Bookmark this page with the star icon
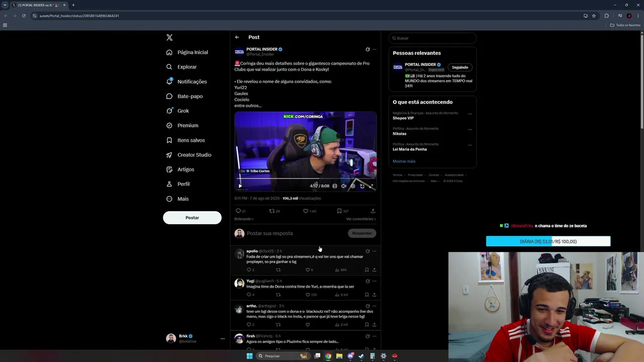Viewport: 644px width, 362px height. pyautogui.click(x=594, y=16)
